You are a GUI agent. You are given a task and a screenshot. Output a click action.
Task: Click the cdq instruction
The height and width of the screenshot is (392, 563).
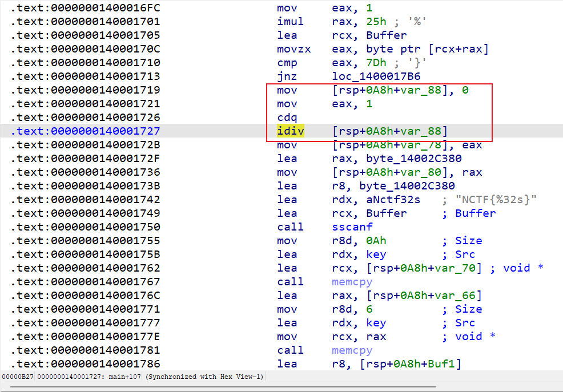point(287,118)
